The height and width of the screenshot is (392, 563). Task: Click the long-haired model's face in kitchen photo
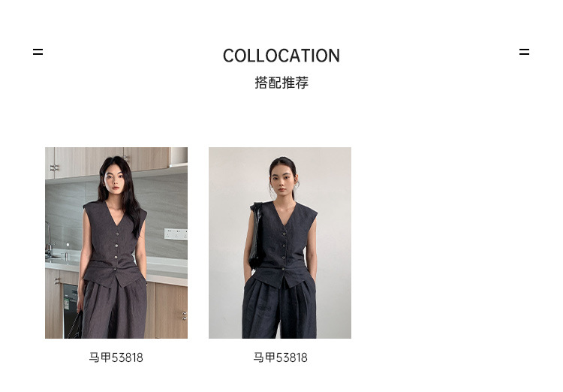coord(114,179)
